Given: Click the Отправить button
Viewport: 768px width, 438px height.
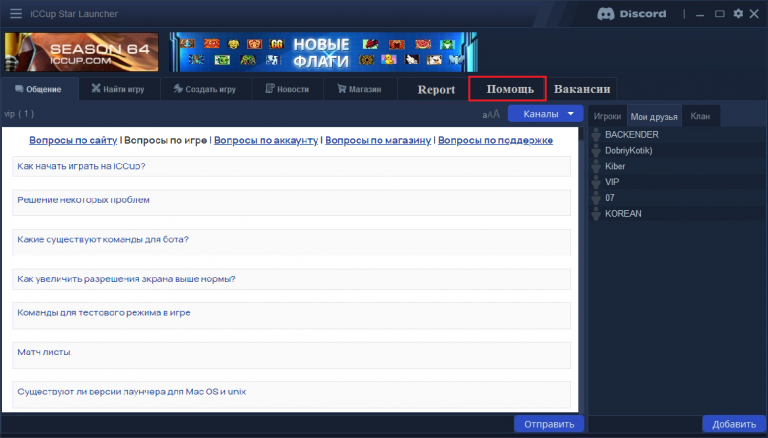Looking at the screenshot, I should [549, 424].
